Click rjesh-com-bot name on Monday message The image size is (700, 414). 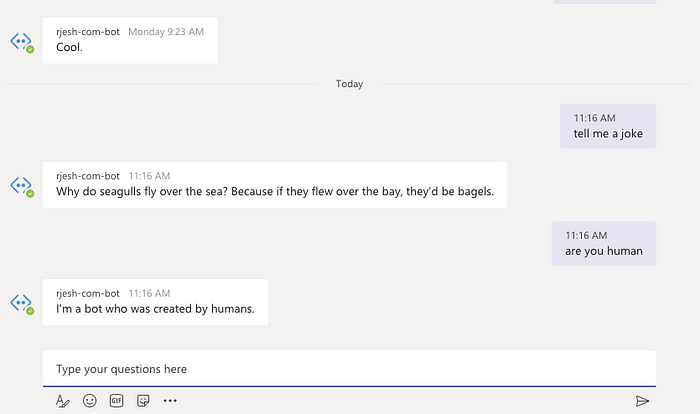(x=88, y=32)
